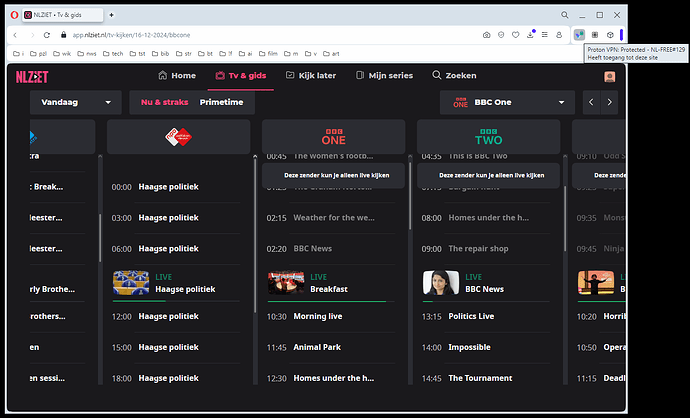Go to previous channels with left arrow
The height and width of the screenshot is (418, 690).
[591, 102]
